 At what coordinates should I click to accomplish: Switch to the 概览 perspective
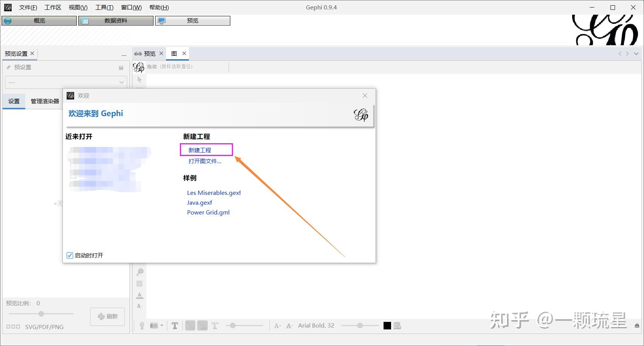click(x=39, y=21)
